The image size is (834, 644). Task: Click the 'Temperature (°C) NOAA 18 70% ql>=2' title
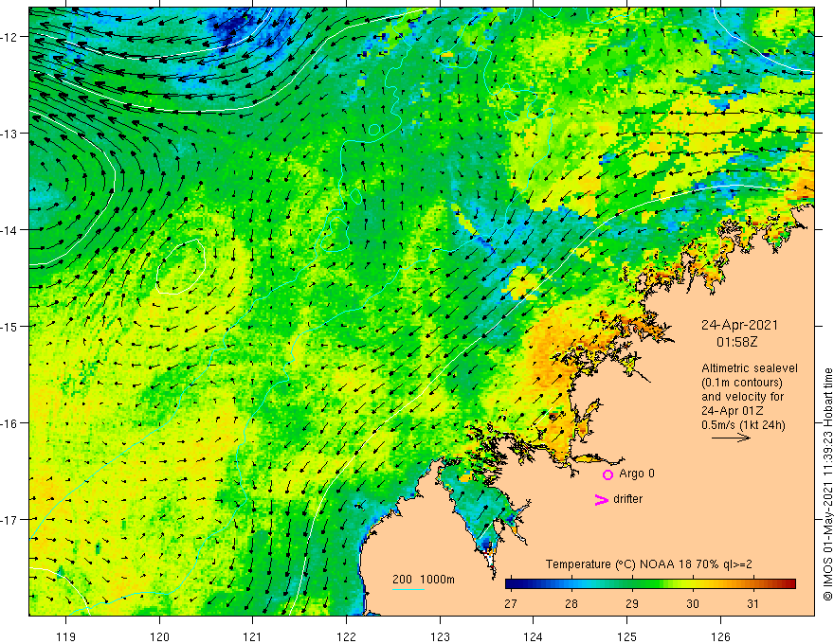click(649, 564)
